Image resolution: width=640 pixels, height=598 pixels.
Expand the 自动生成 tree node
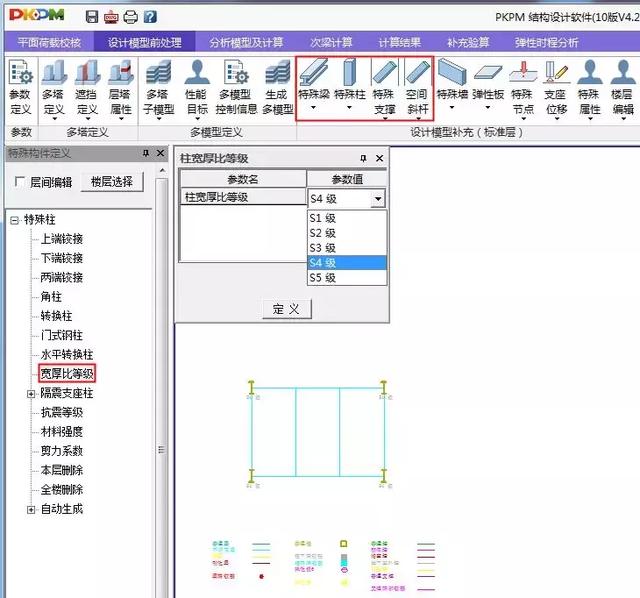(31, 509)
